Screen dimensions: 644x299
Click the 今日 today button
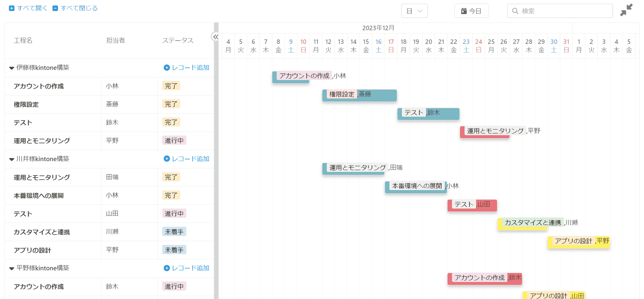tap(471, 11)
